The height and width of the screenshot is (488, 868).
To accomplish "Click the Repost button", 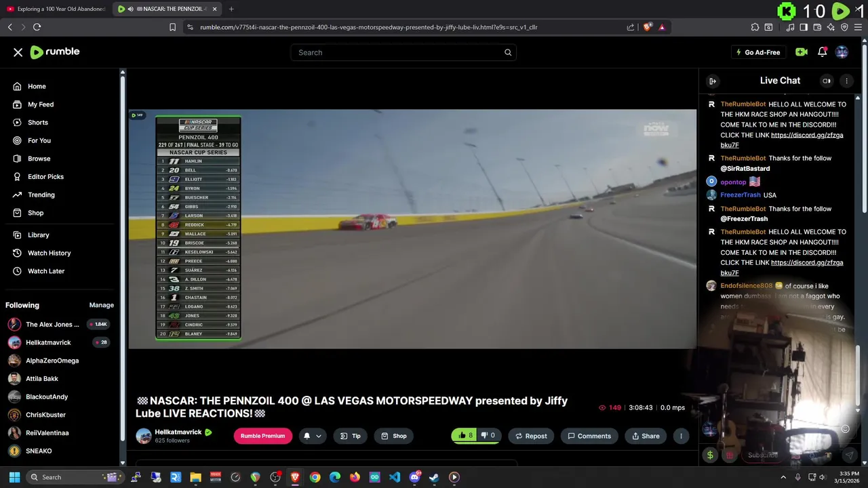I will [531, 436].
